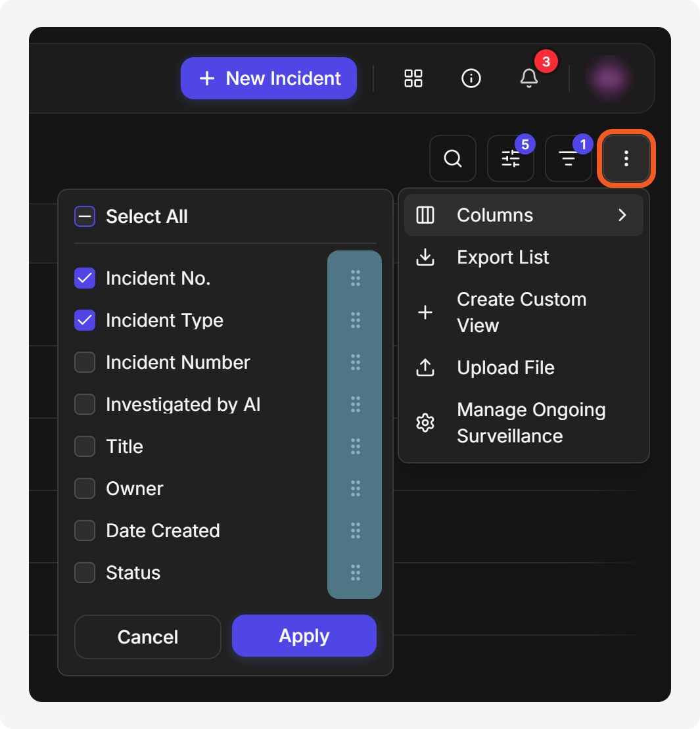The width and height of the screenshot is (700, 729).
Task: Open notifications bell with 3 badge
Action: point(529,78)
